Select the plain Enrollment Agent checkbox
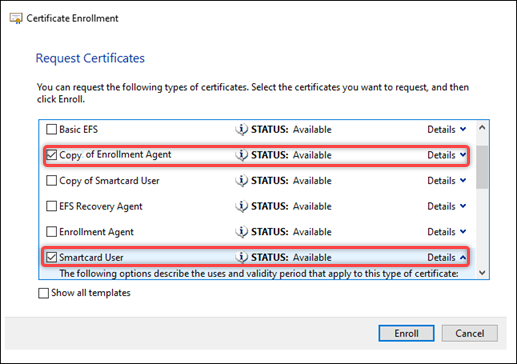The height and width of the screenshot is (364, 517). [x=51, y=232]
